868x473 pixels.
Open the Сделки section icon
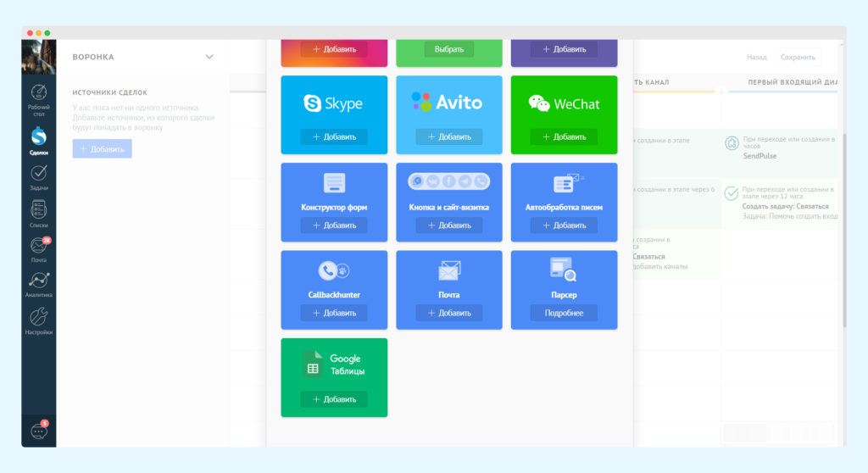tap(38, 139)
